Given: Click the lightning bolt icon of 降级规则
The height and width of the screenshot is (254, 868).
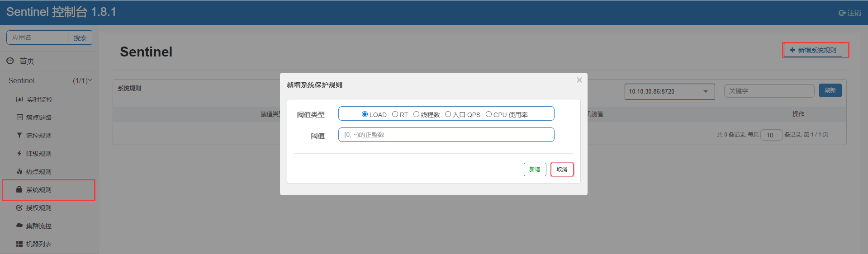Looking at the screenshot, I should click(x=19, y=153).
